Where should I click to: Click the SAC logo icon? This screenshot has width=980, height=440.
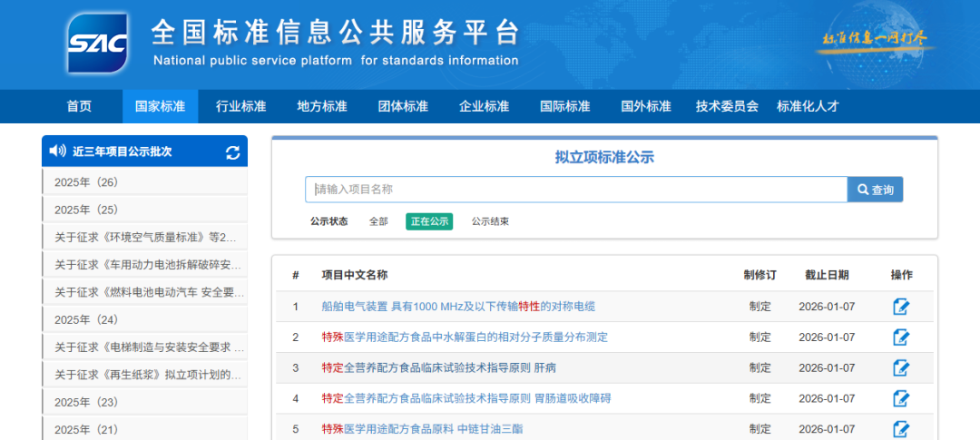98,44
